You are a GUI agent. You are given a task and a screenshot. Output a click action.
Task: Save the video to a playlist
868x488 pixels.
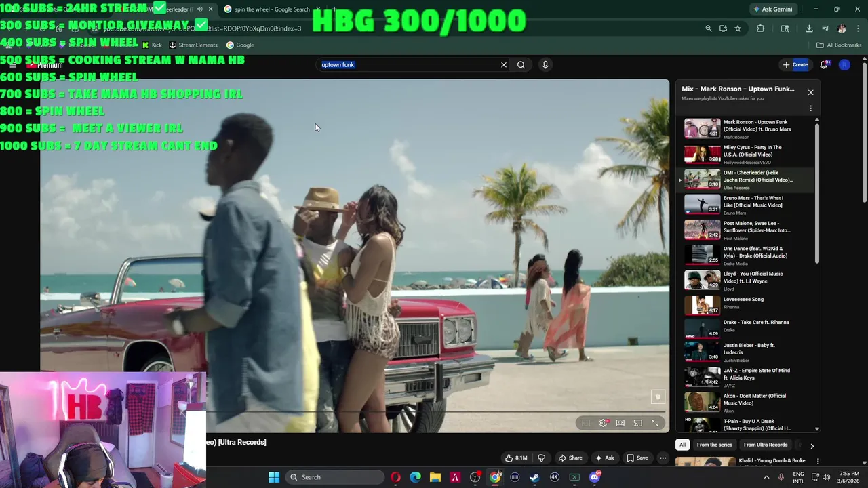pyautogui.click(x=637, y=457)
